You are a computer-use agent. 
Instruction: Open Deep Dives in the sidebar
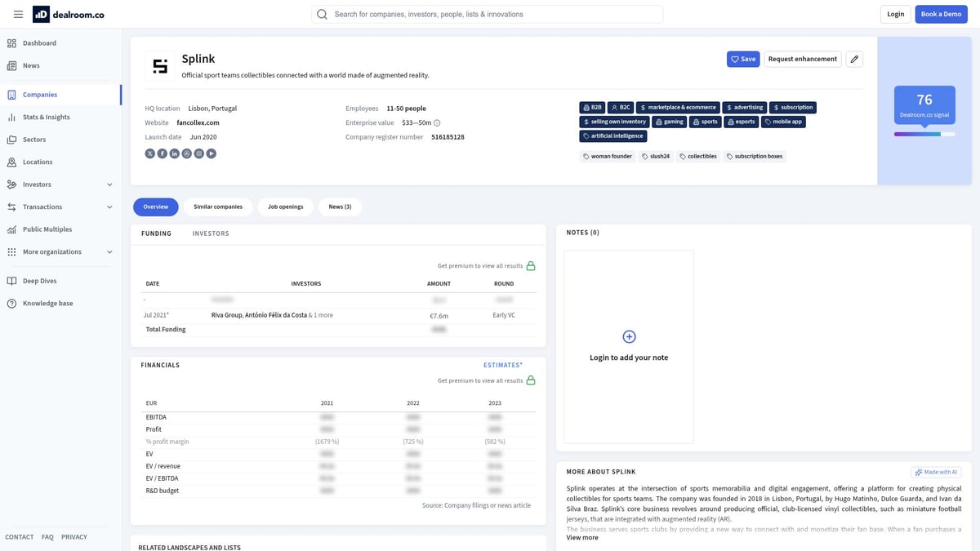39,281
